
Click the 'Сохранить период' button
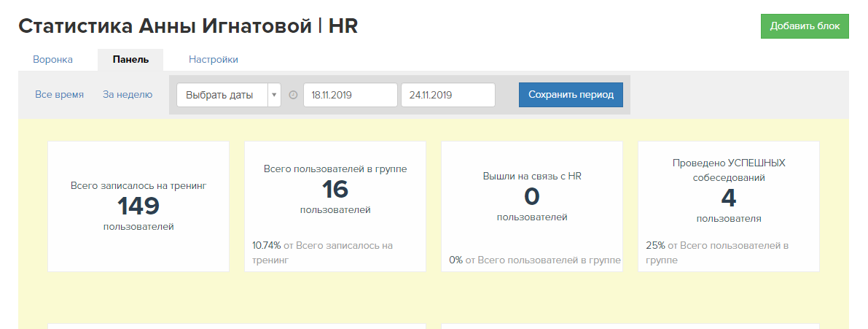pyautogui.click(x=571, y=95)
